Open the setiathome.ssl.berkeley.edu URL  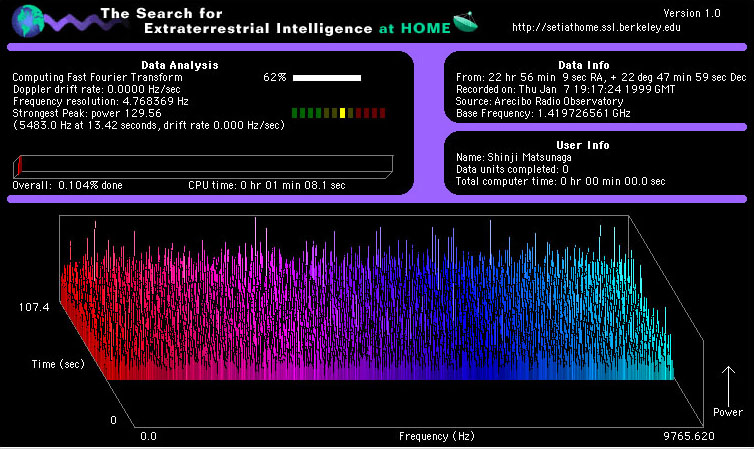click(596, 27)
